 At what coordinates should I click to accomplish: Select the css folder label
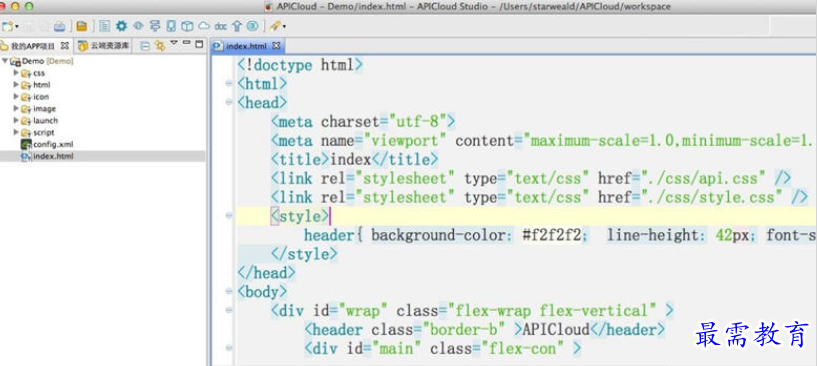click(39, 73)
